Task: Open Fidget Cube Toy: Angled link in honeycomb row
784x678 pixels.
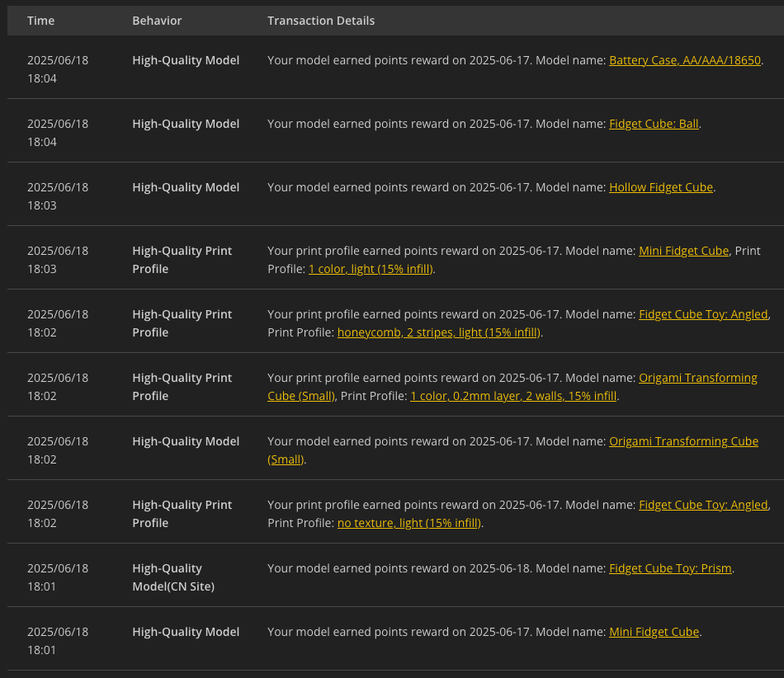Action: click(x=703, y=314)
